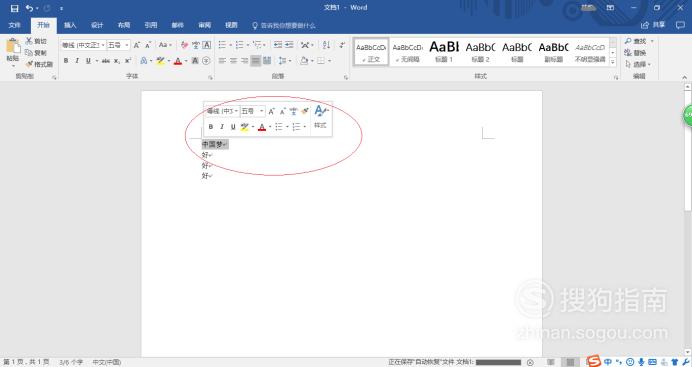
Task: Click the multilevel list icon
Action: click(x=257, y=45)
